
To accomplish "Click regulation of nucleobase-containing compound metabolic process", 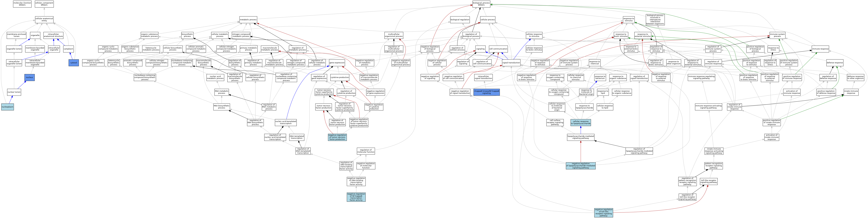I will (286, 78).
